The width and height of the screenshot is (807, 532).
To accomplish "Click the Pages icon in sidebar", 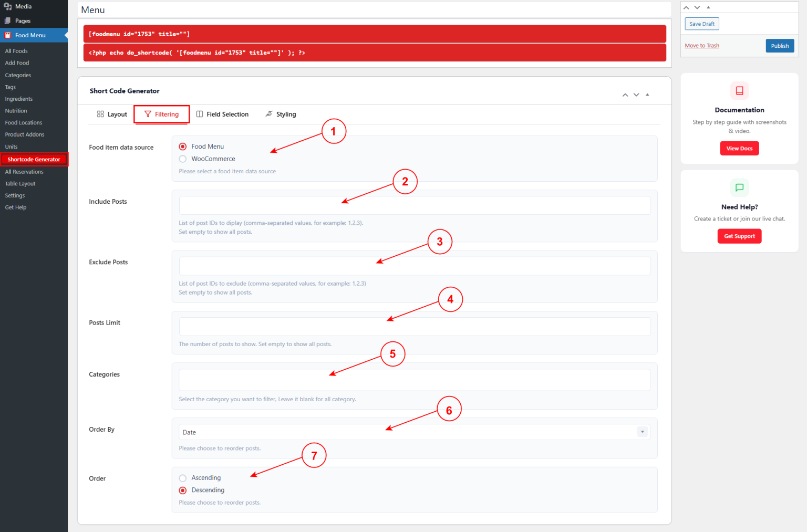I will point(7,21).
